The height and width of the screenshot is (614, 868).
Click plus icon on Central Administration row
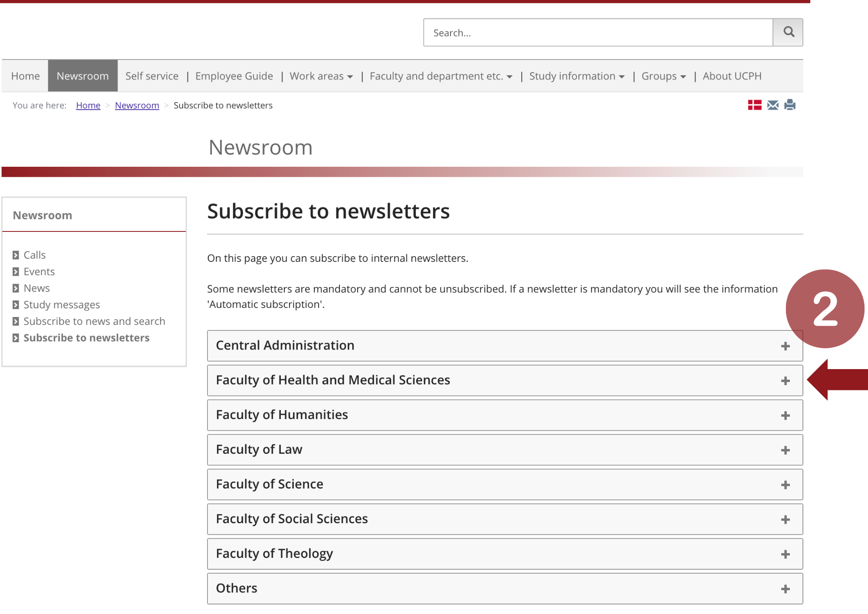(785, 346)
